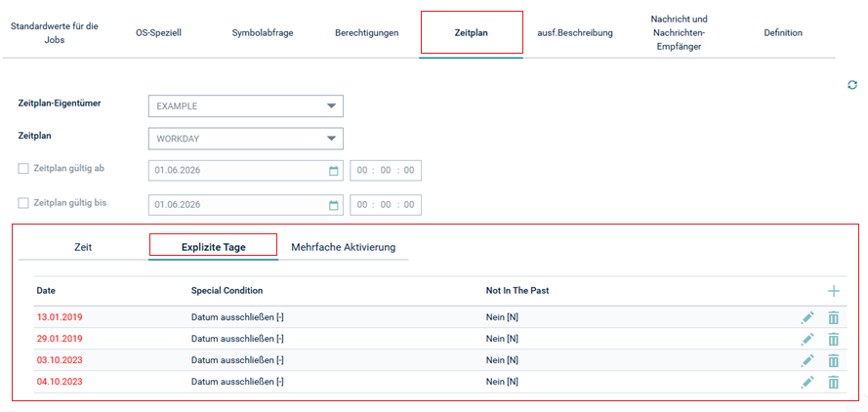
Task: Click Nein [N] in 29.01.2019 row
Action: click(x=502, y=339)
